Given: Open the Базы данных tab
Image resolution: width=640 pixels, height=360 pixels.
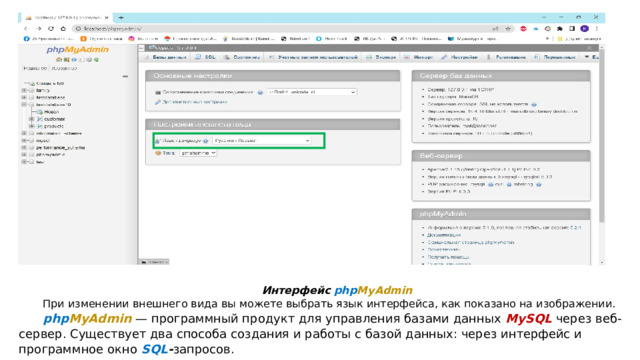Looking at the screenshot, I should (x=166, y=57).
